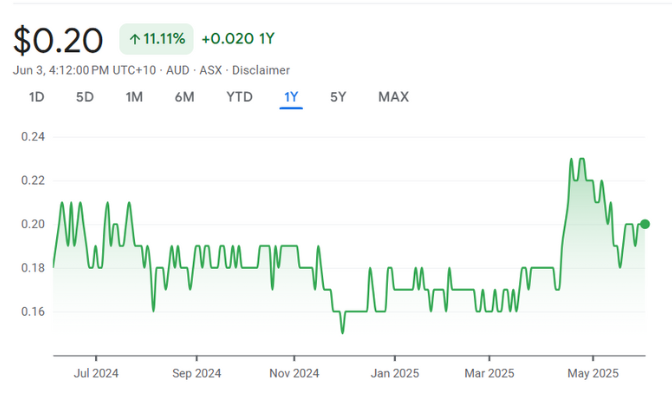Screen dimensions: 672x400
Task: Open the 5Y chart range
Action: click(338, 97)
